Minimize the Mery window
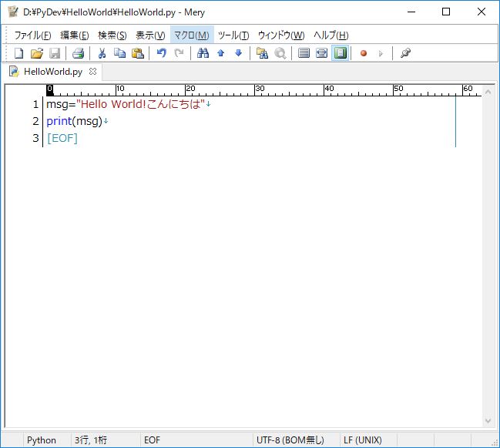Screen dimensions: 500x448 411,12
